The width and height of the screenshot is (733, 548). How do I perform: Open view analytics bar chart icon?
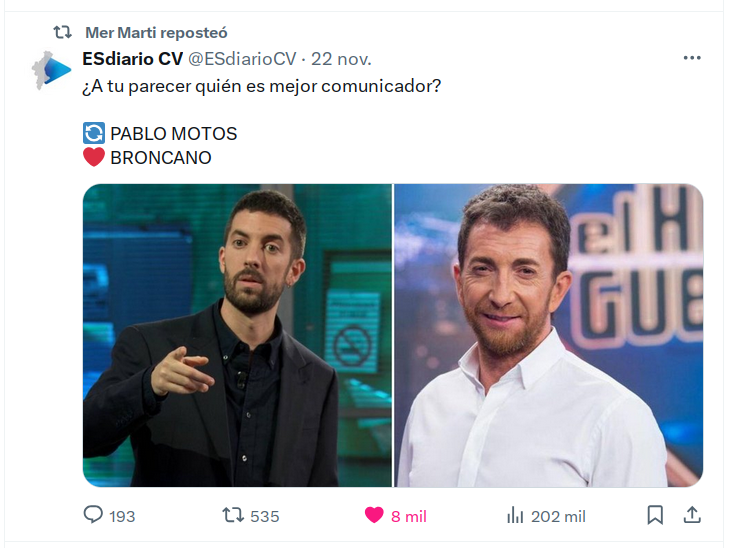[515, 515]
